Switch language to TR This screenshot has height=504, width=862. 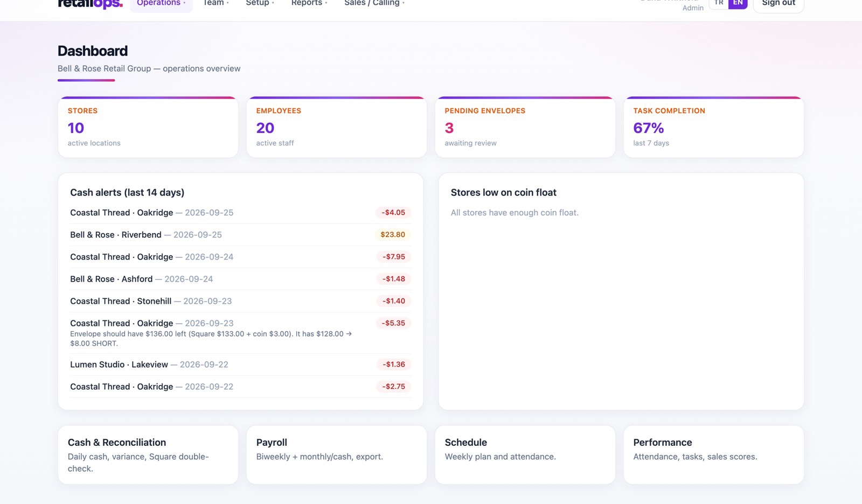(x=719, y=3)
